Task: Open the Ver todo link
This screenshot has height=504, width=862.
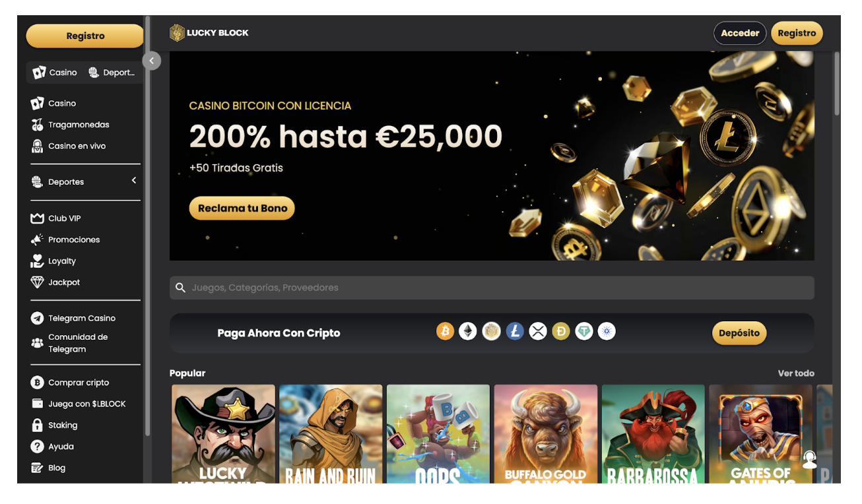Action: 796,373
